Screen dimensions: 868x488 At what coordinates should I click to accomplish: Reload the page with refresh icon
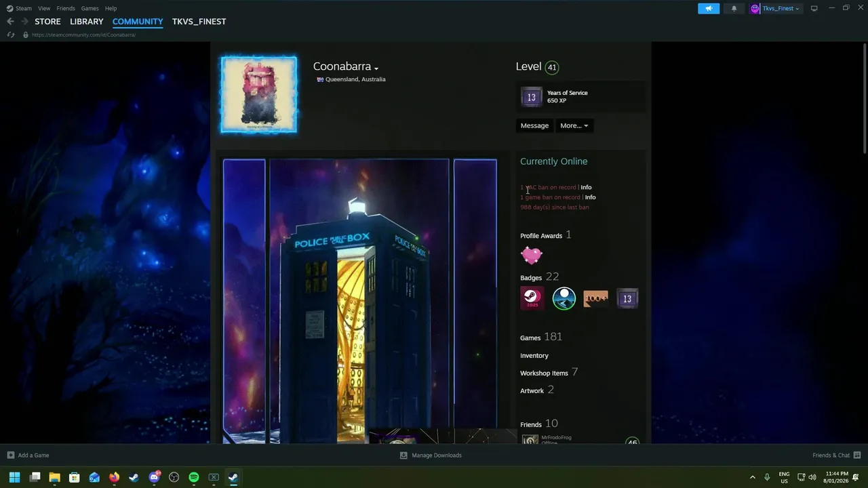coord(10,35)
